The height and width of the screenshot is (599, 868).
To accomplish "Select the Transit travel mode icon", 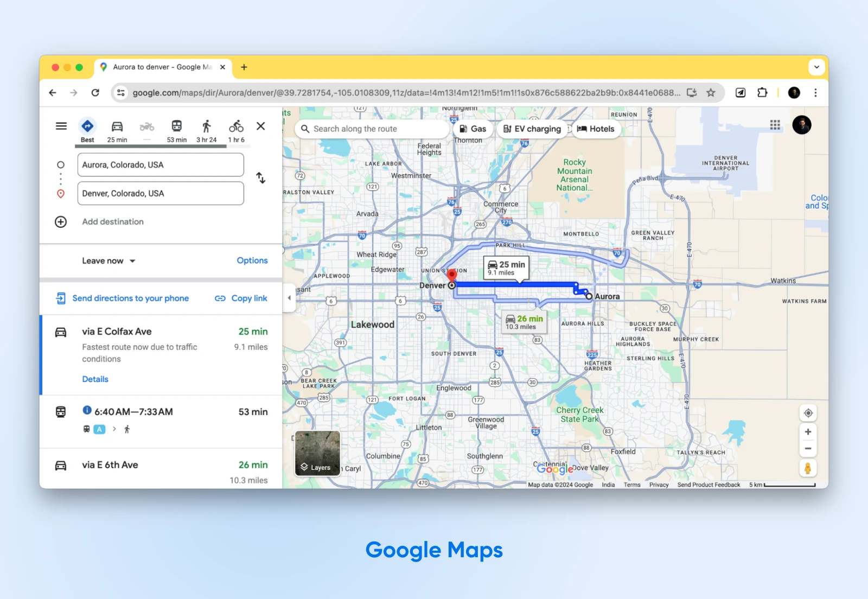I will point(176,127).
